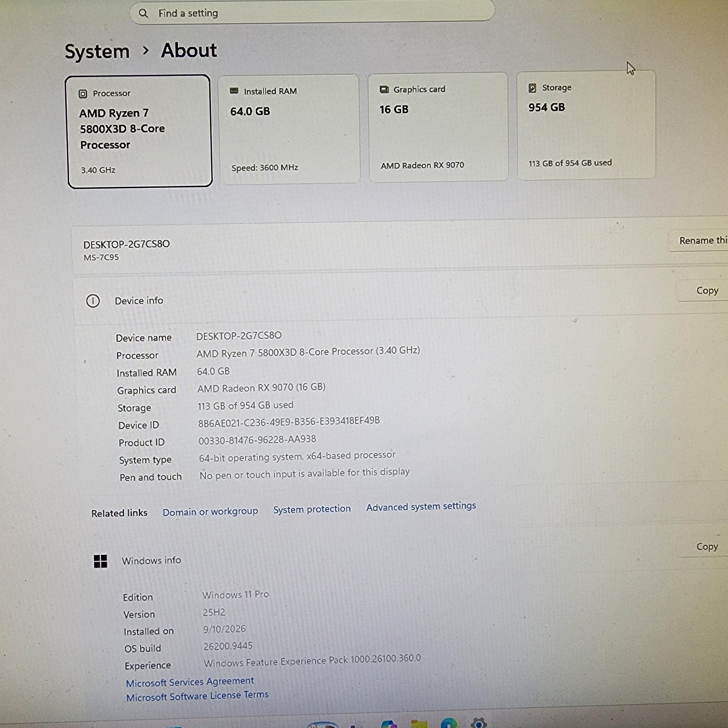
Task: Click the Processor row value showing 3.40 GHz
Action: (x=308, y=352)
